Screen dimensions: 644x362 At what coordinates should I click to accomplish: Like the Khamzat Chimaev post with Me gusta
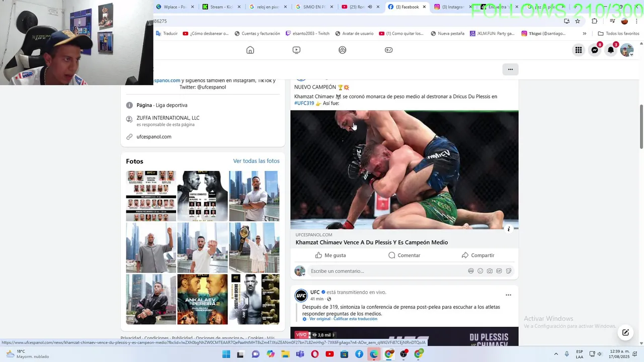[331, 255]
